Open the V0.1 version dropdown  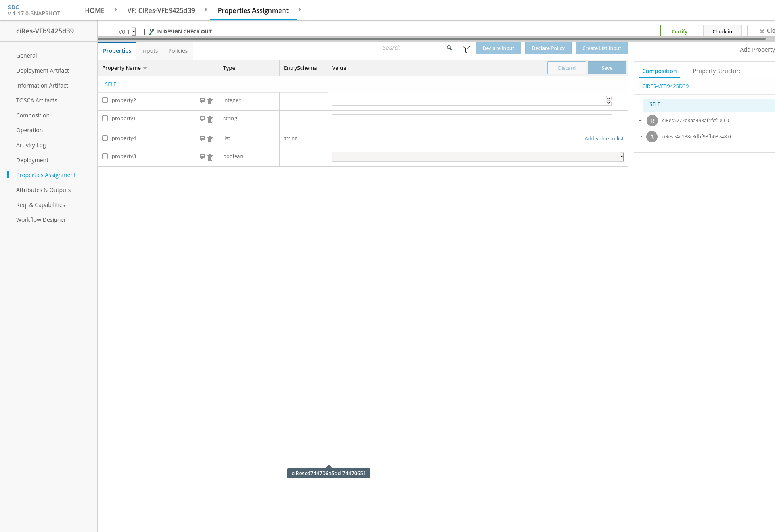(x=134, y=32)
